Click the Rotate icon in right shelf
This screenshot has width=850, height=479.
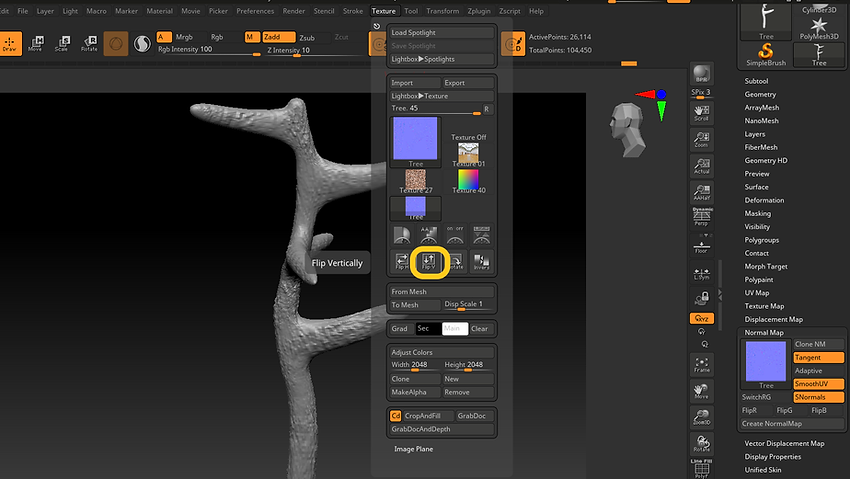click(x=701, y=443)
